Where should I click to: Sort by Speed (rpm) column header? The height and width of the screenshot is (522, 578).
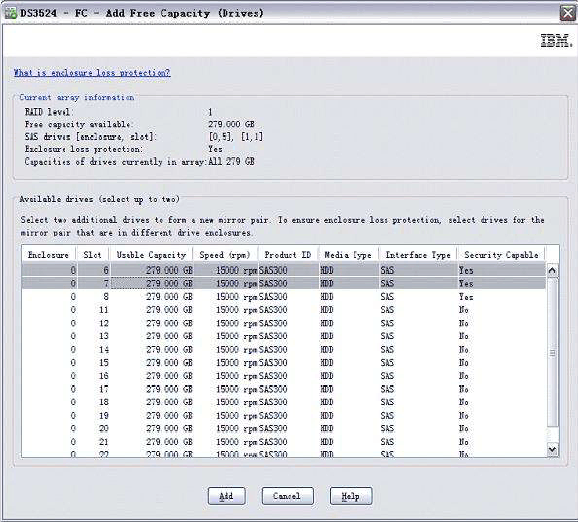pyautogui.click(x=225, y=255)
